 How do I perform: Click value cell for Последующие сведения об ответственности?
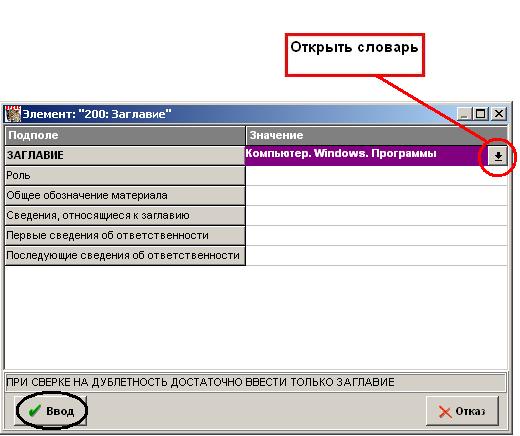[x=376, y=256]
